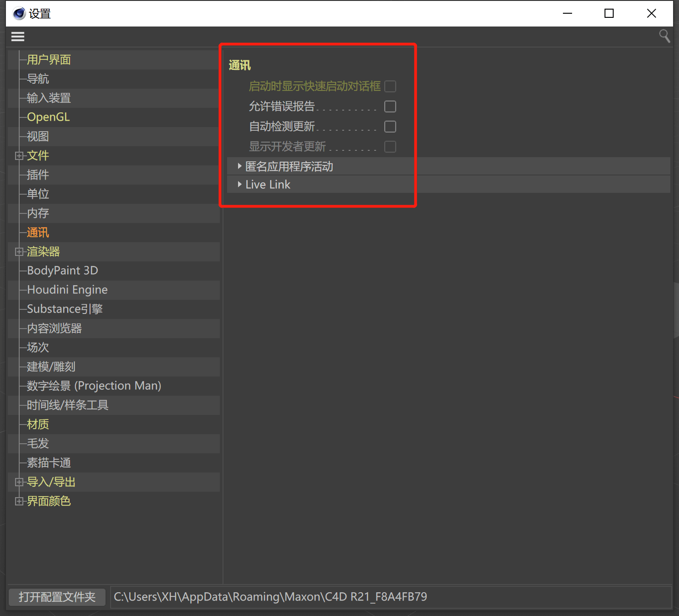679x616 pixels.
Task: Click the config folder path field
Action: tap(391, 597)
